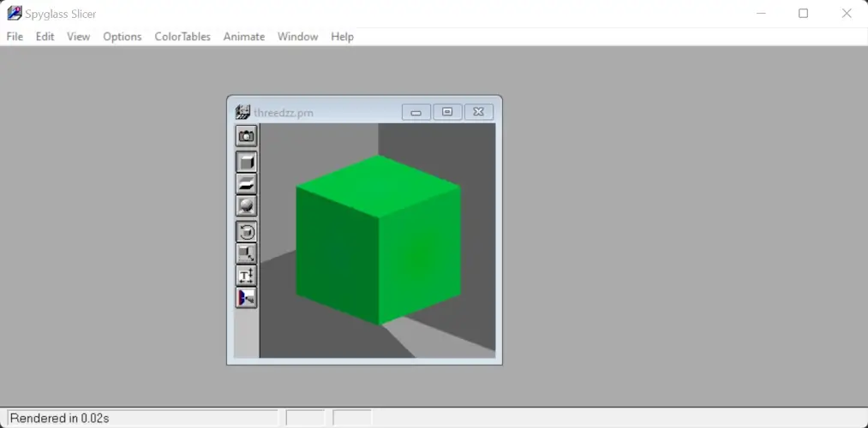Select the slice plane tool
The image size is (868, 428).
[x=246, y=184]
